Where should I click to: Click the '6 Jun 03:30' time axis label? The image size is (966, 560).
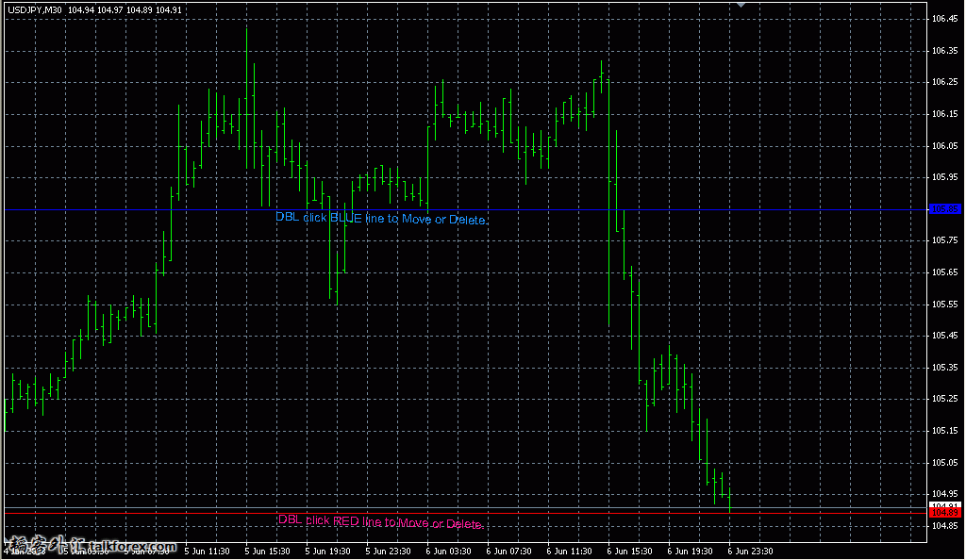coord(448,552)
